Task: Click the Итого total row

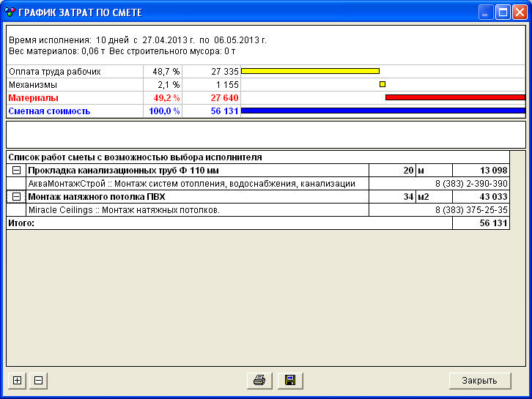Action: (220, 223)
